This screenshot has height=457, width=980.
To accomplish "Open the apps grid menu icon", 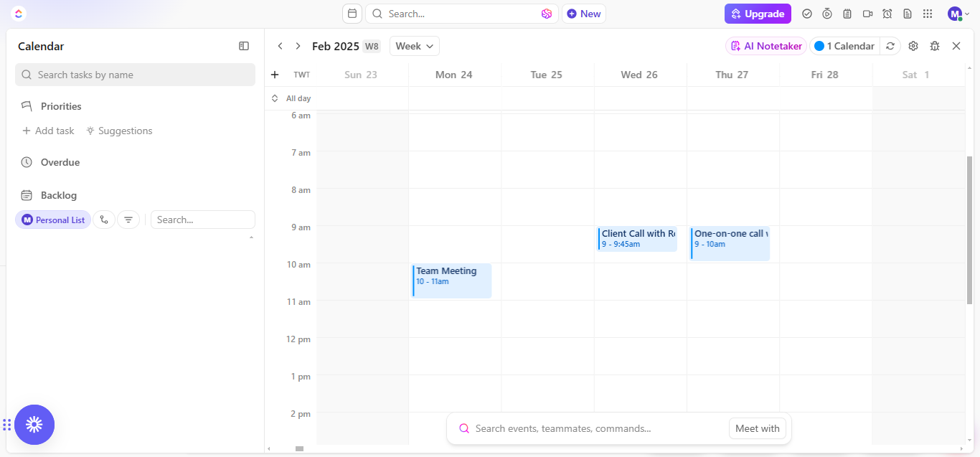I will point(928,14).
